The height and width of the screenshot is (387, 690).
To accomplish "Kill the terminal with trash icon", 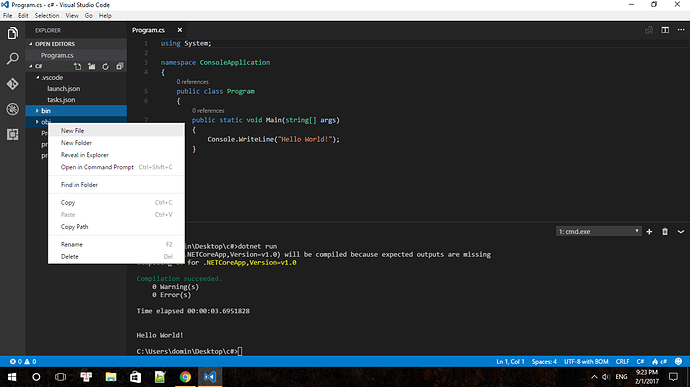I will [x=665, y=232].
